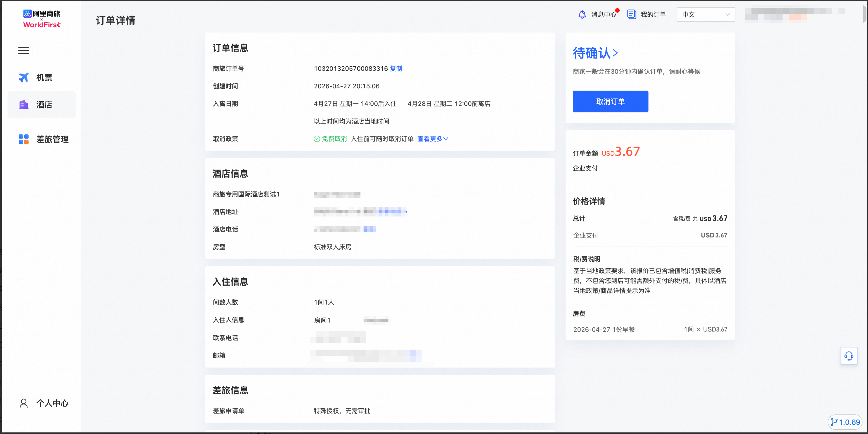Screen dimensions: 868x434
Task: Open 机票 sidebar menu item
Action: pyautogui.click(x=44, y=77)
